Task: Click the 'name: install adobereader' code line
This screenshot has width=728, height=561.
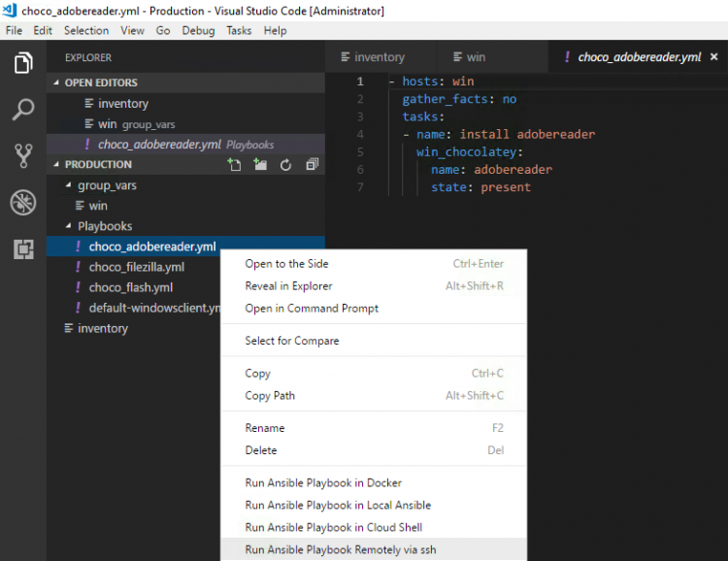Action: (x=499, y=134)
